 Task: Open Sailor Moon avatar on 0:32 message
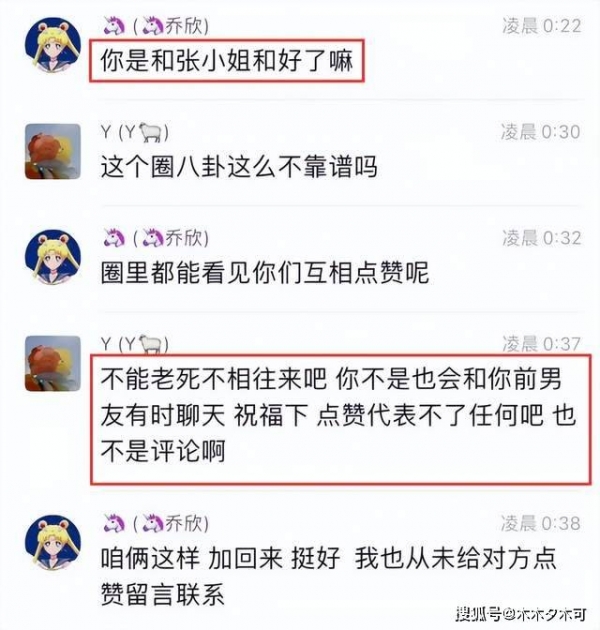pos(53,258)
